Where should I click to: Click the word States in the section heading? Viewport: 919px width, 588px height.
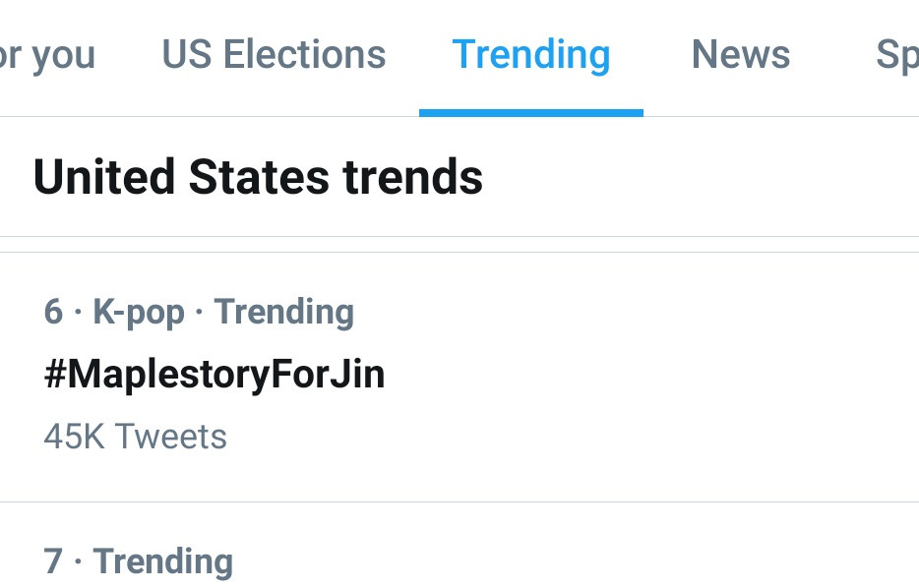[x=258, y=178]
